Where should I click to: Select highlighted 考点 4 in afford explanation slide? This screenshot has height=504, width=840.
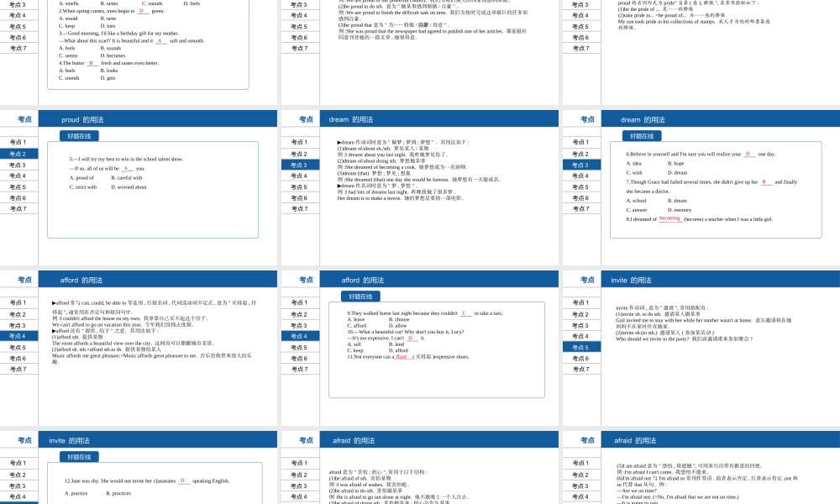click(18, 336)
